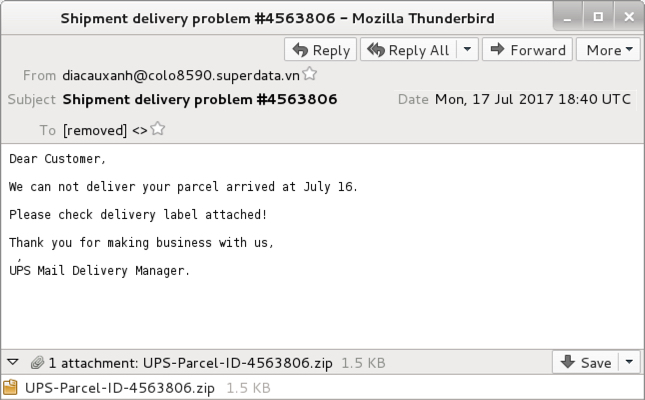Save the attachment with Save button
Viewport: 645px width, 400px height.
coord(586,362)
